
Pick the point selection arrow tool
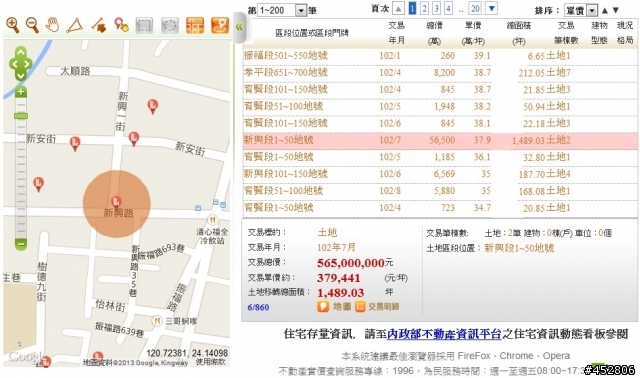click(98, 25)
